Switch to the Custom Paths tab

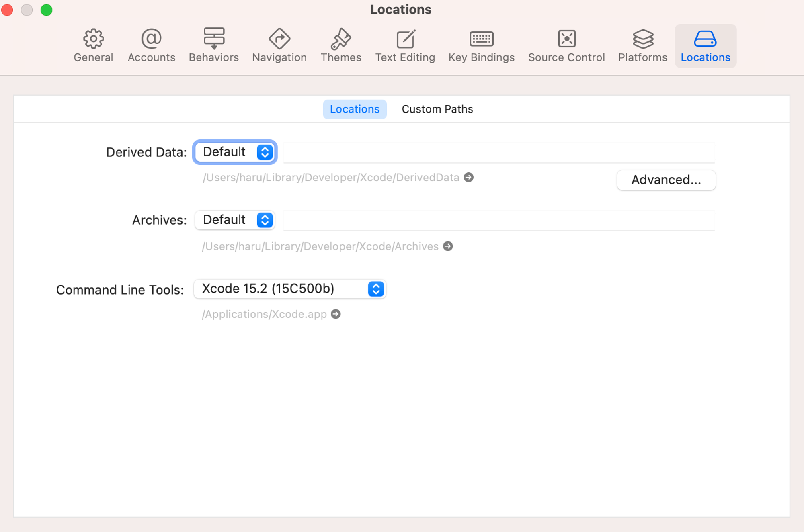click(437, 109)
